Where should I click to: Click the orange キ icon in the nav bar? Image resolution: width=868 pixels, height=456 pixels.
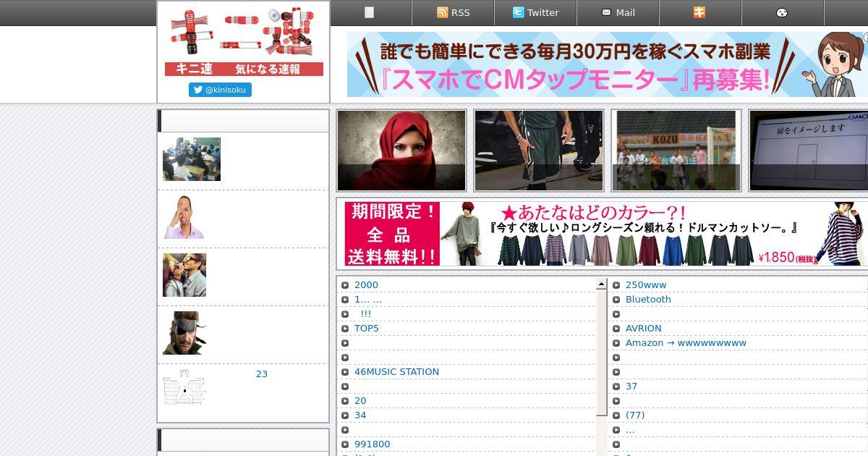coord(699,12)
